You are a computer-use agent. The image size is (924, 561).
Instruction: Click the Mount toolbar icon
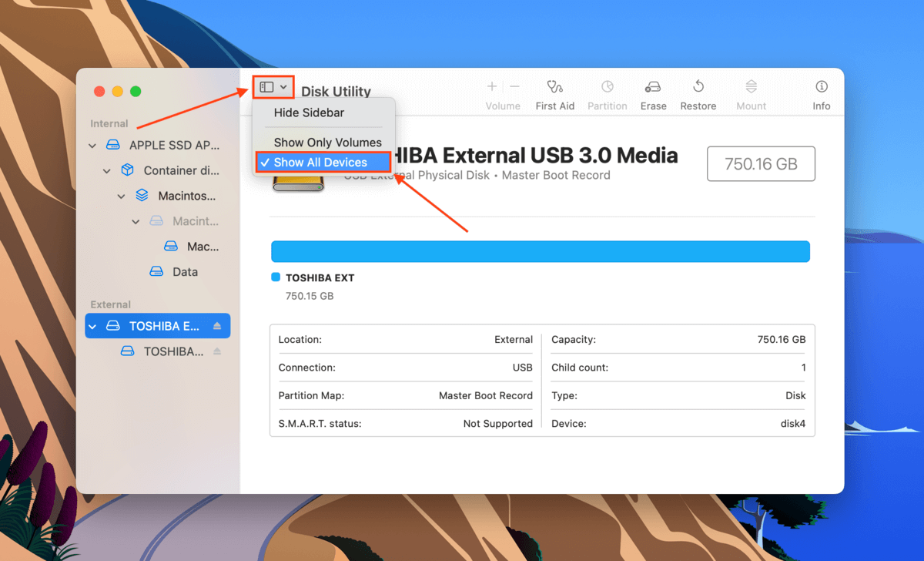[x=752, y=87]
